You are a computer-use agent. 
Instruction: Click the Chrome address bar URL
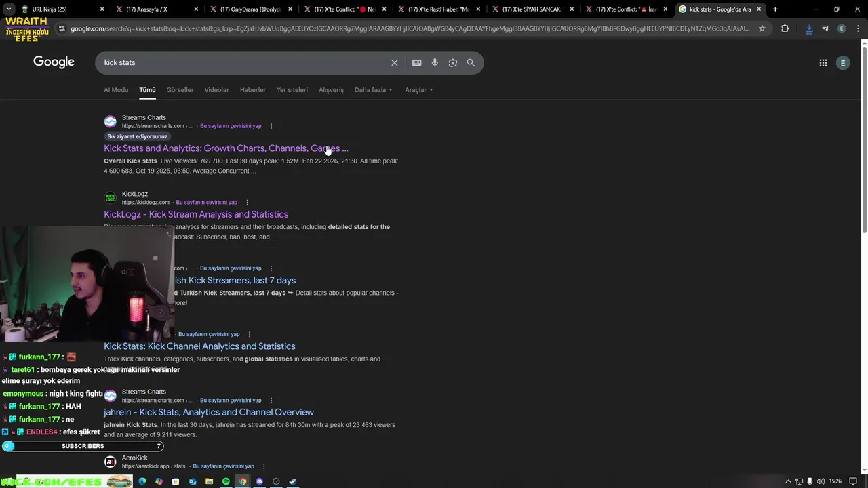pos(410,28)
